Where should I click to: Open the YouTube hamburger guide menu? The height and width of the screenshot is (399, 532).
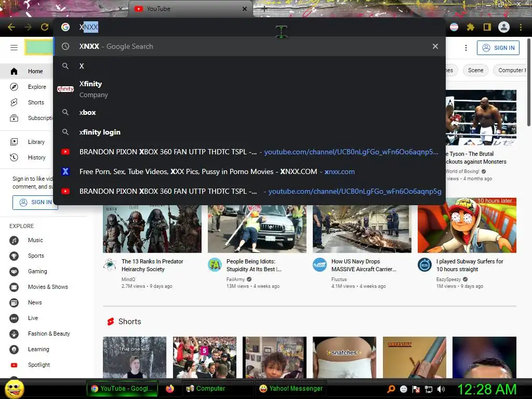14,47
